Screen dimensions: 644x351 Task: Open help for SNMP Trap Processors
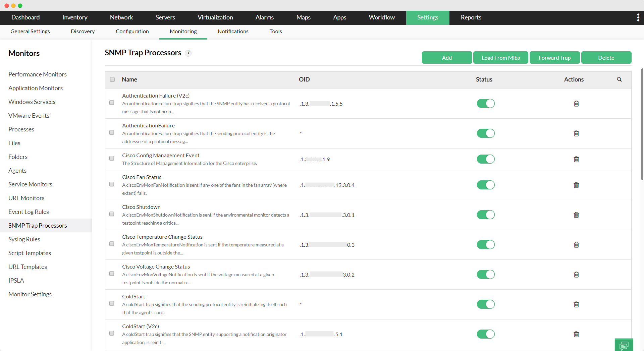[188, 53]
